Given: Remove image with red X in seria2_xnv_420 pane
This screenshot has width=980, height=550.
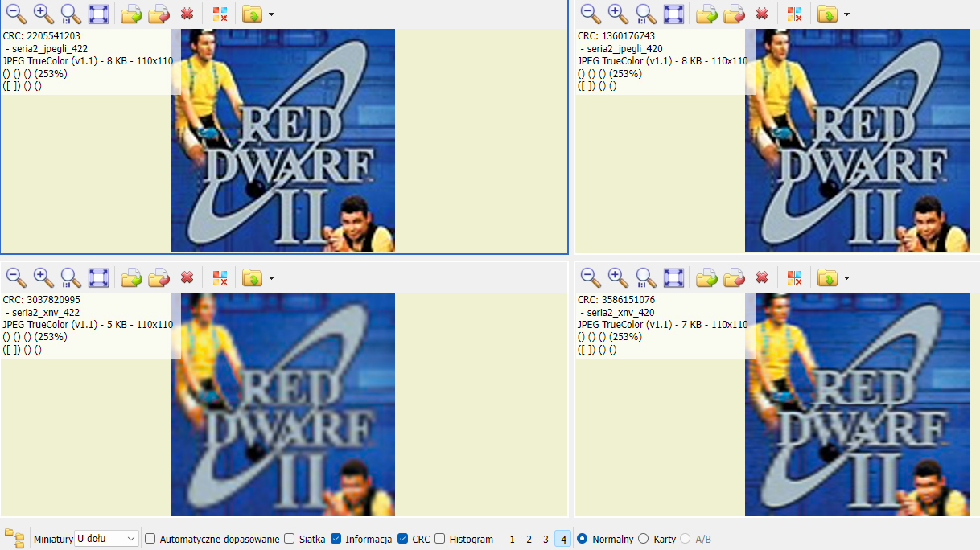Looking at the screenshot, I should (x=761, y=277).
